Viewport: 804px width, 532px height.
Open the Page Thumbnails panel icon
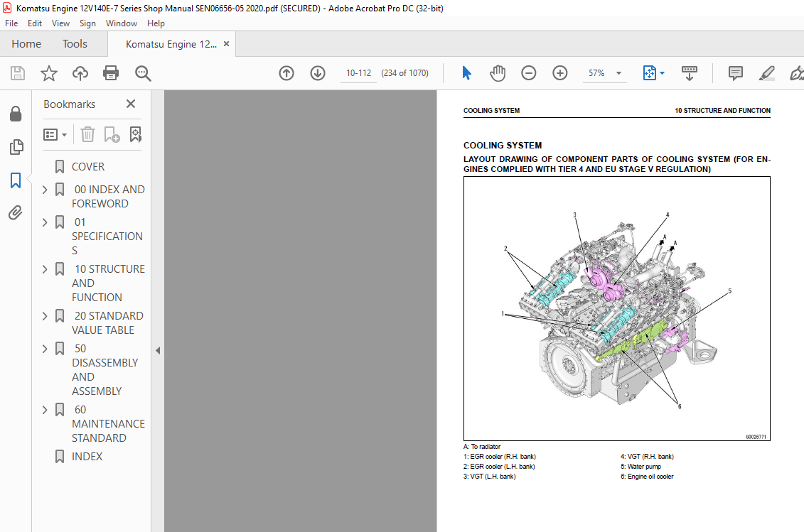[x=16, y=147]
